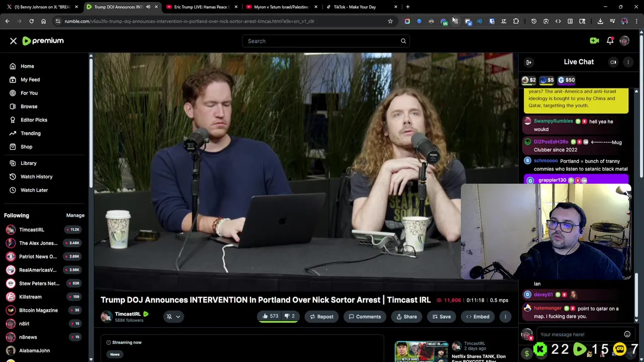Like the video with thumbs up
The width and height of the screenshot is (644, 362).
pyautogui.click(x=270, y=317)
